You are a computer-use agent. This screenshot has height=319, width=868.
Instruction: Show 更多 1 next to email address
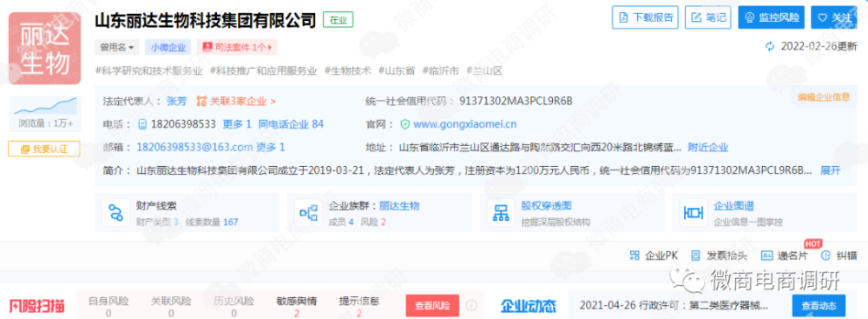270,147
